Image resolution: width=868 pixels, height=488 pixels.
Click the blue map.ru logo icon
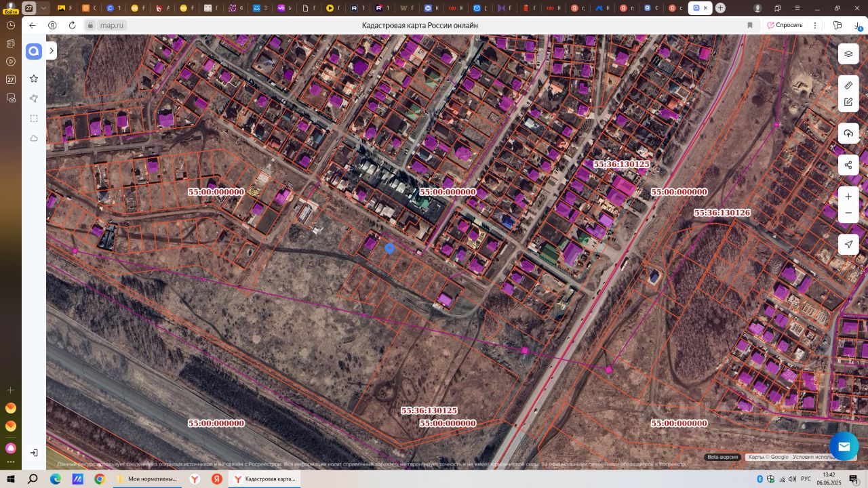point(34,51)
